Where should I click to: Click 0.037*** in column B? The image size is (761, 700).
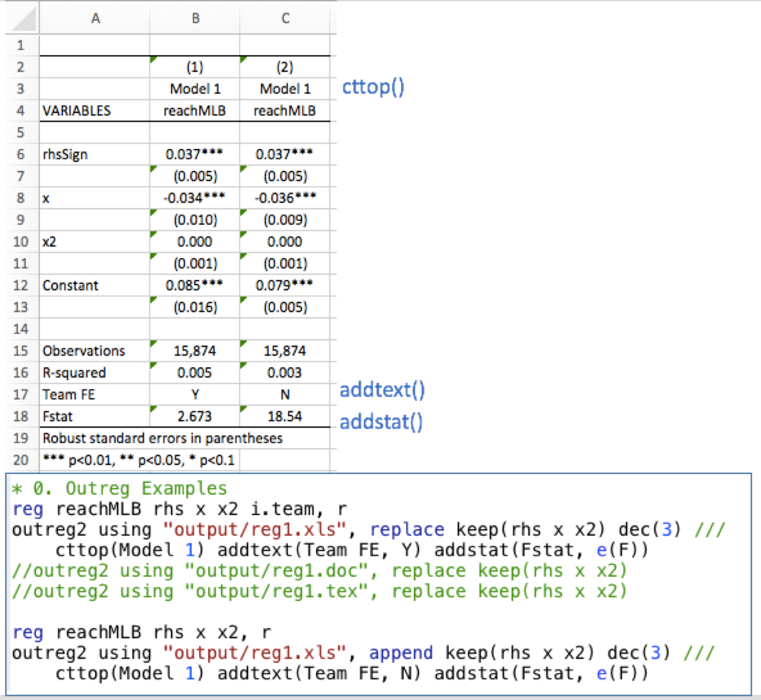[x=195, y=154]
